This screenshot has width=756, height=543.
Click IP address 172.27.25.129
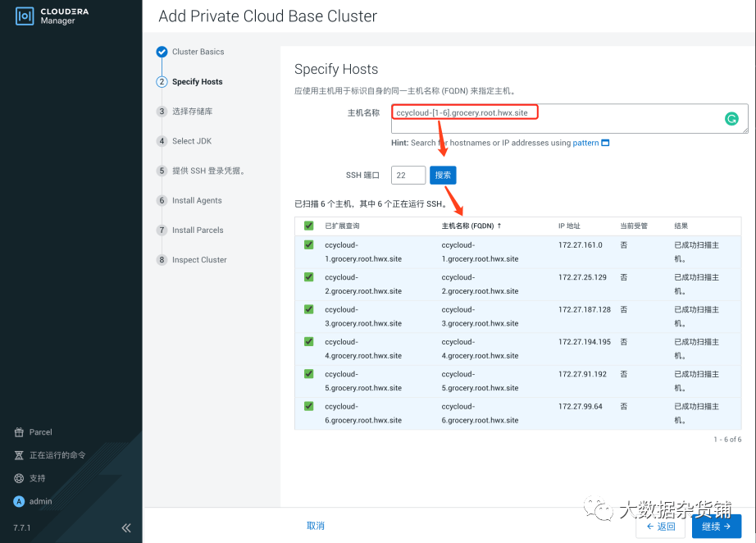tap(582, 277)
